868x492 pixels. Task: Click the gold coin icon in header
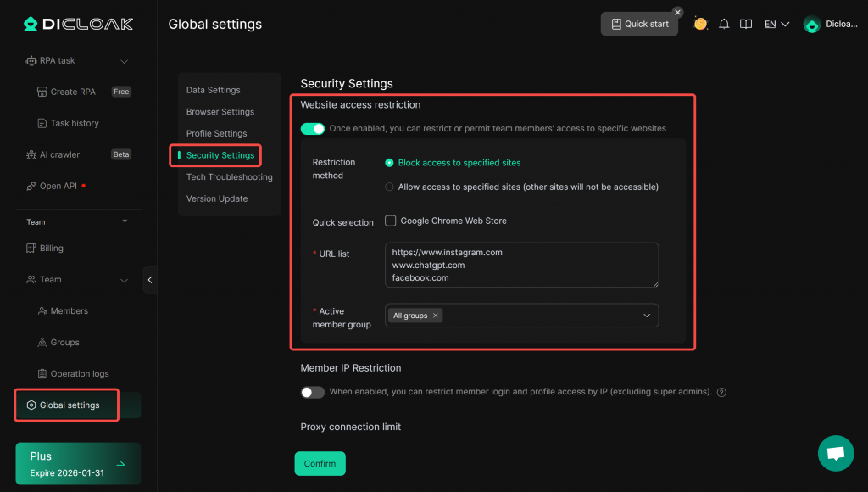click(x=700, y=24)
